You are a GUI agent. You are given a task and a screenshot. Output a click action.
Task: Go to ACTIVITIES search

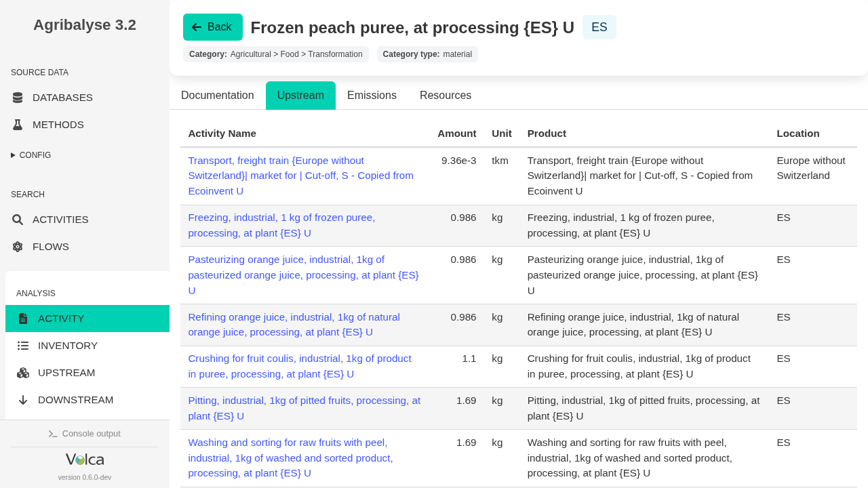point(85,220)
